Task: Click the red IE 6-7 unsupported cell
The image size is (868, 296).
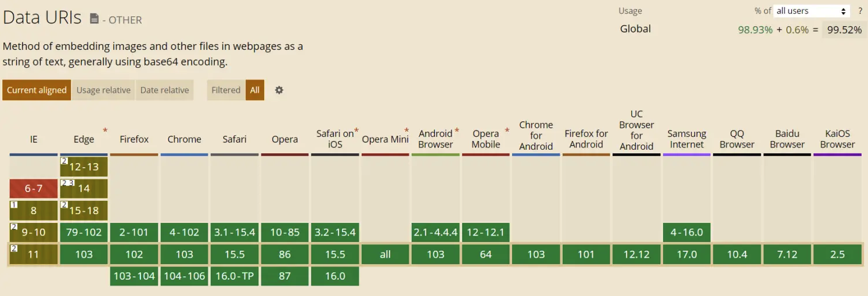Action: click(x=34, y=189)
